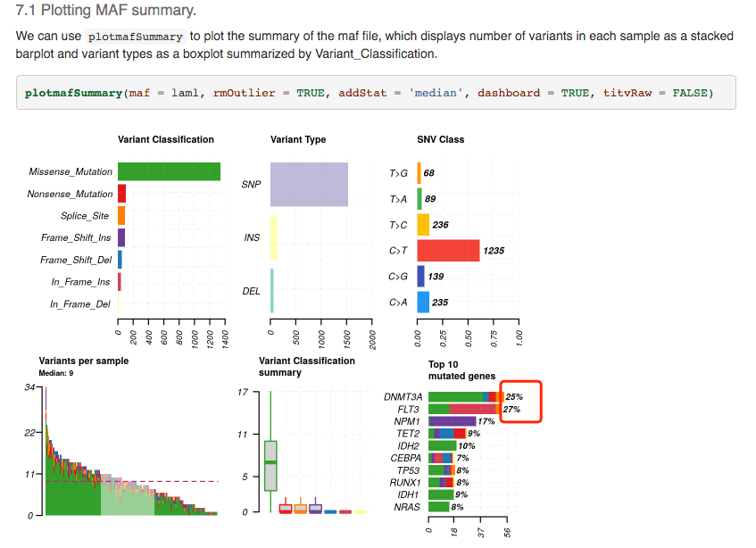Click the Top 10 mutated genes title

445,369
